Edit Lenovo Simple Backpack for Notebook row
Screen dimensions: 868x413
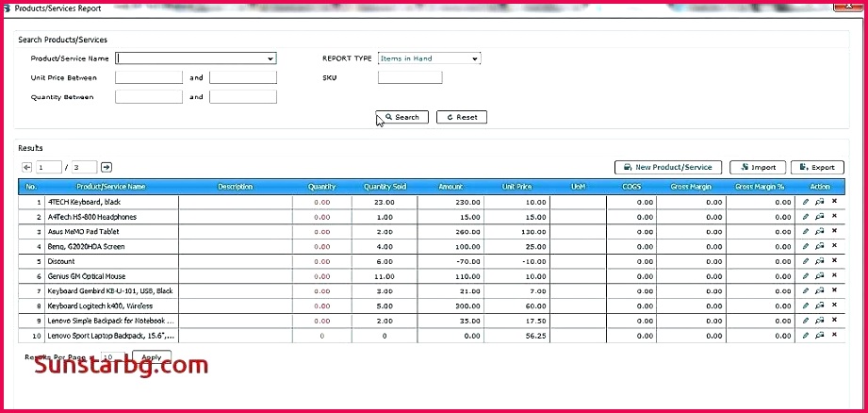(806, 321)
